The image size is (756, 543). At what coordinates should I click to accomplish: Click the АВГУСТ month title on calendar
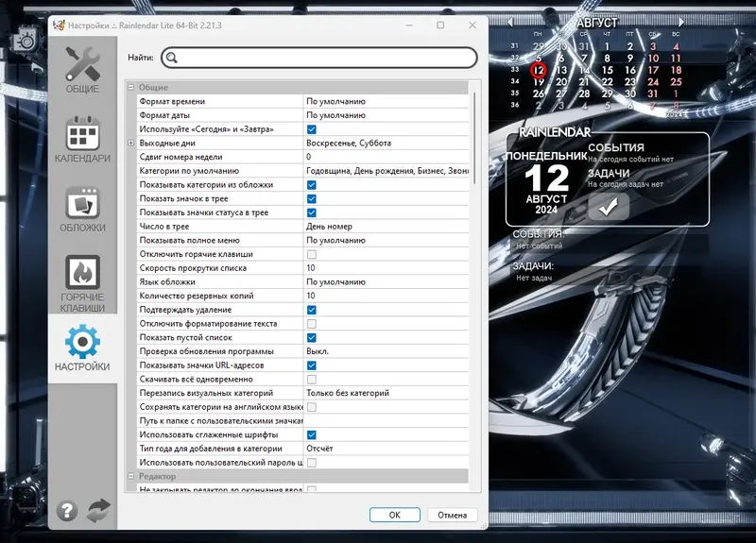[596, 22]
